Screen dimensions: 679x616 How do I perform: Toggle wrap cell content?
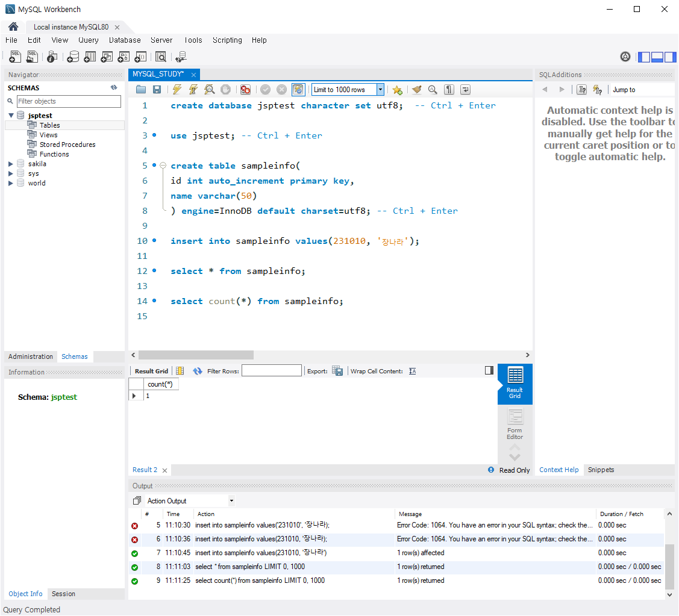(412, 371)
